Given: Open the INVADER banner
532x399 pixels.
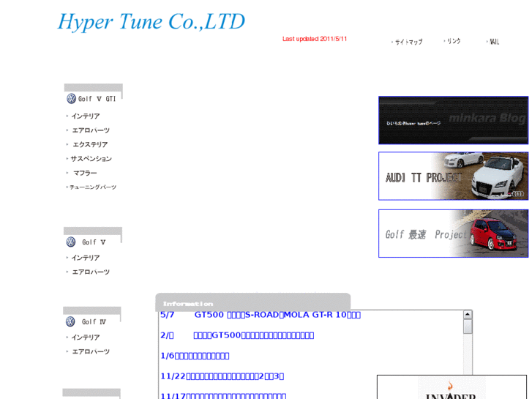Looking at the screenshot, I should [452, 387].
